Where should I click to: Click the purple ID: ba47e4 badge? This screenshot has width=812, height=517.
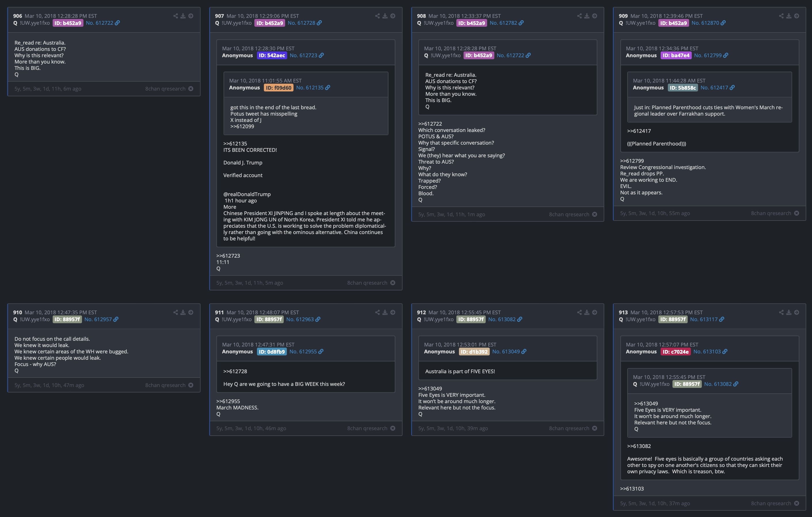676,55
